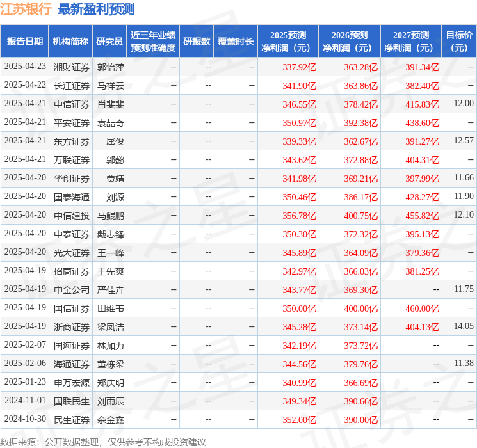Click analyst name 严佳卉

pos(110,290)
